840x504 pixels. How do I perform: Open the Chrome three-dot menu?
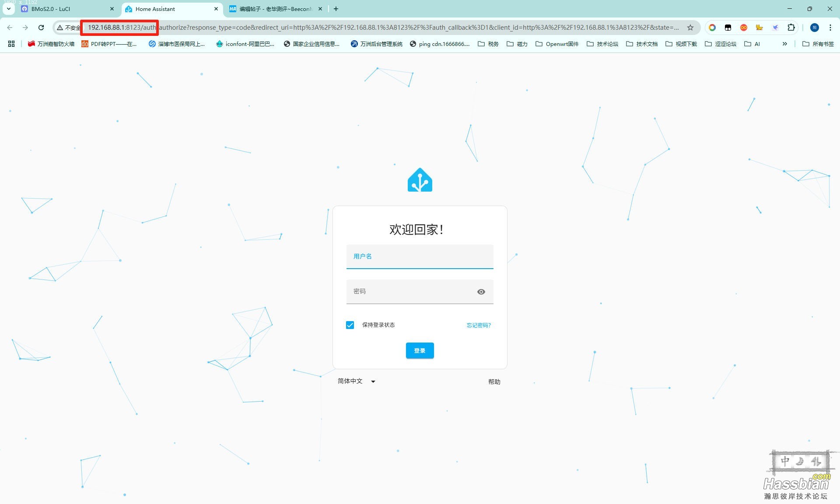click(830, 28)
